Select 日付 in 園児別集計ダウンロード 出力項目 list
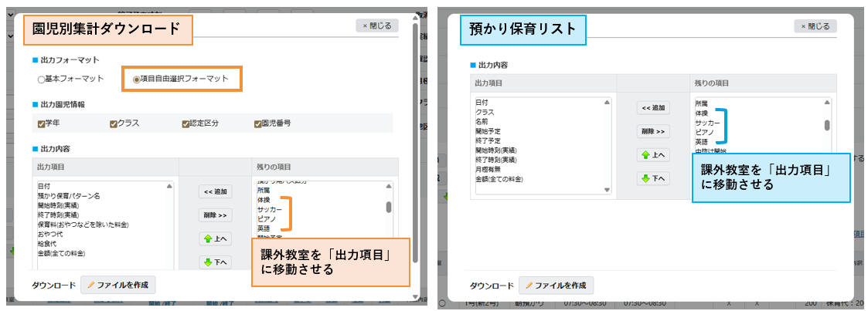868x311 pixels. [44, 187]
